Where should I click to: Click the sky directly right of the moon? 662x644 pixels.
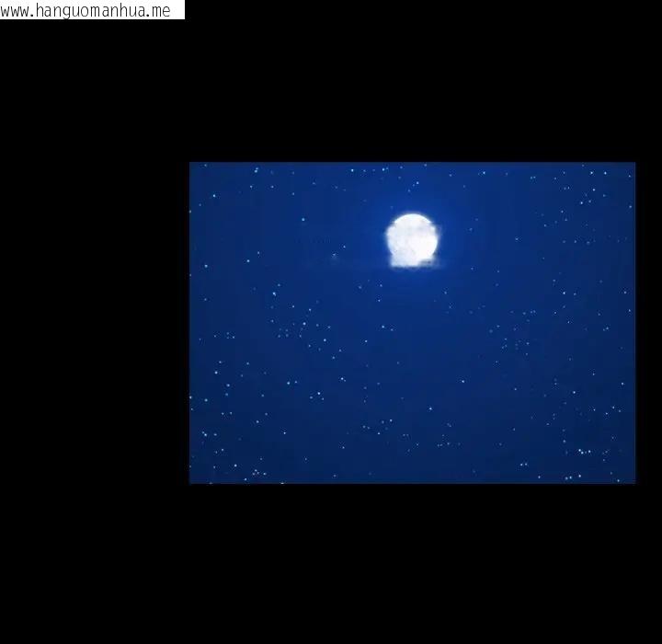coord(478,237)
